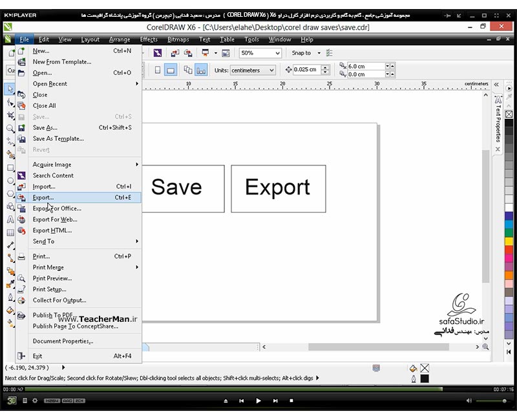This screenshot has width=517, height=420.
Task: Open KMPlayer settings gear icon
Action: pos(35,401)
